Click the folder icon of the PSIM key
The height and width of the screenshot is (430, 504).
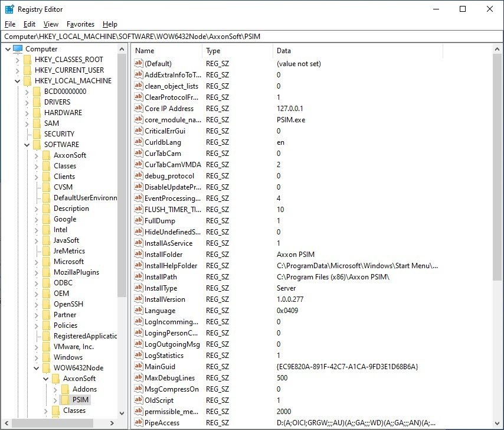66,400
